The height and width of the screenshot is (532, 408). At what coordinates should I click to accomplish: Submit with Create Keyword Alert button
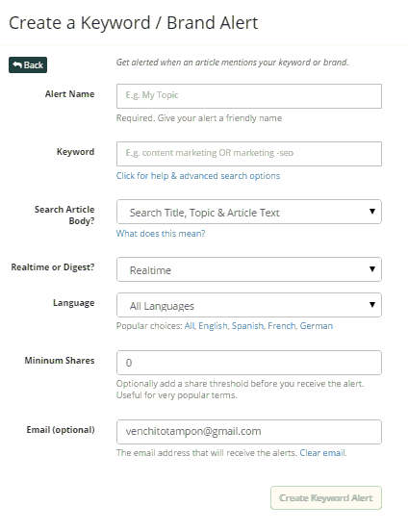tap(326, 497)
